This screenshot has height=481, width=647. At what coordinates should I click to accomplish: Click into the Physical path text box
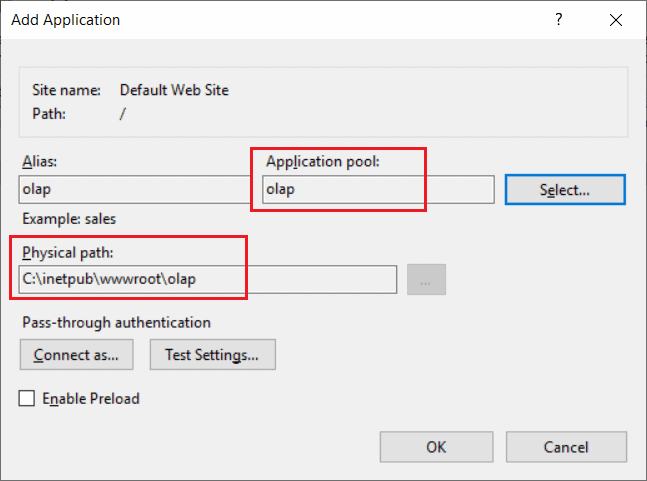[208, 279]
